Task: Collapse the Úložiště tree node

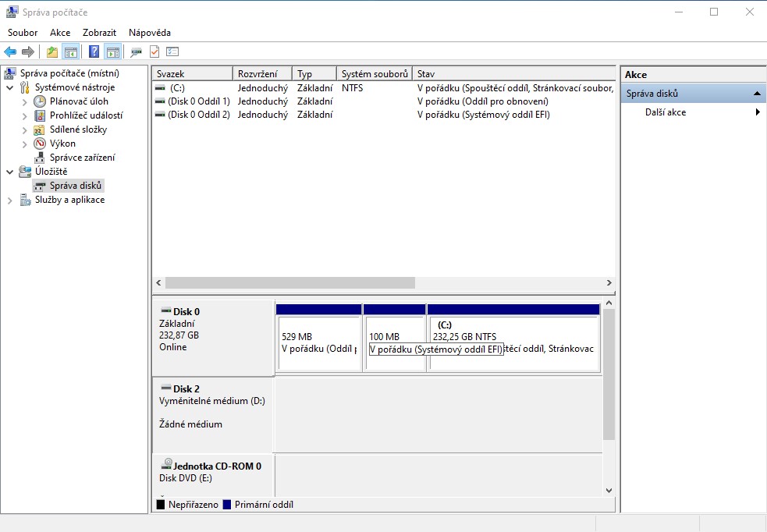Action: [10, 172]
